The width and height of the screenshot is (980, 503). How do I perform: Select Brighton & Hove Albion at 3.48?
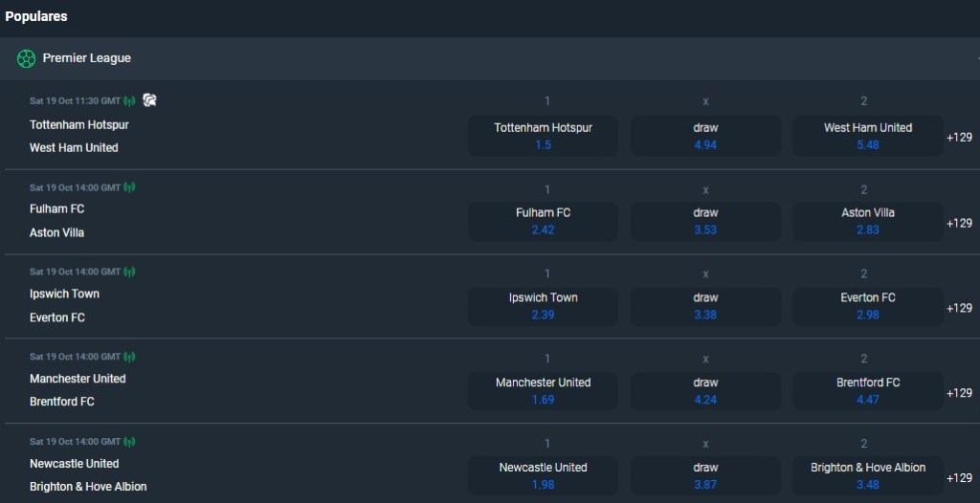click(868, 476)
